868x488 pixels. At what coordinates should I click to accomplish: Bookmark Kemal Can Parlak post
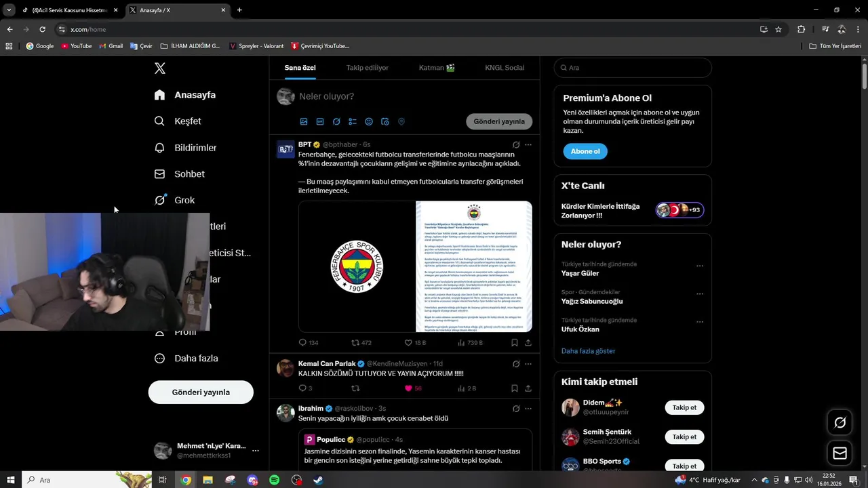(x=515, y=388)
